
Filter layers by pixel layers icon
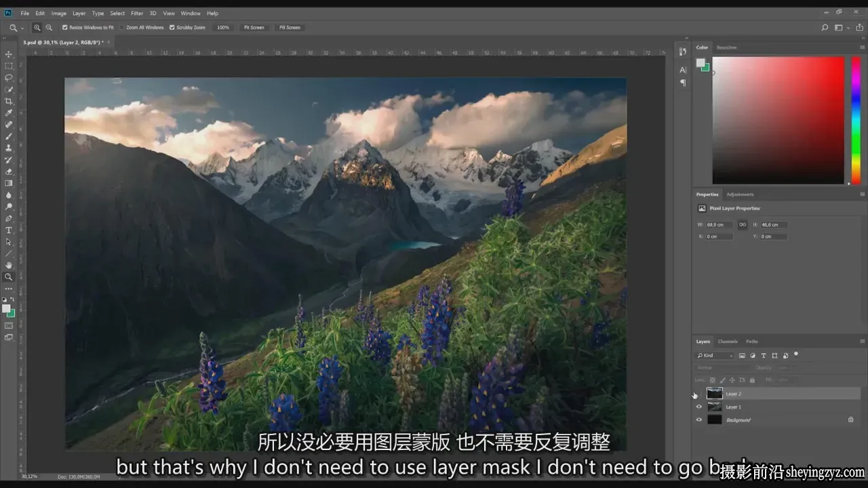tap(742, 355)
